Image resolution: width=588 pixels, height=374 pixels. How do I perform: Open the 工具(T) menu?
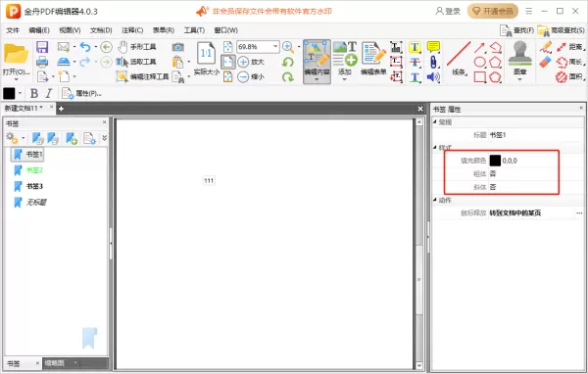point(194,30)
